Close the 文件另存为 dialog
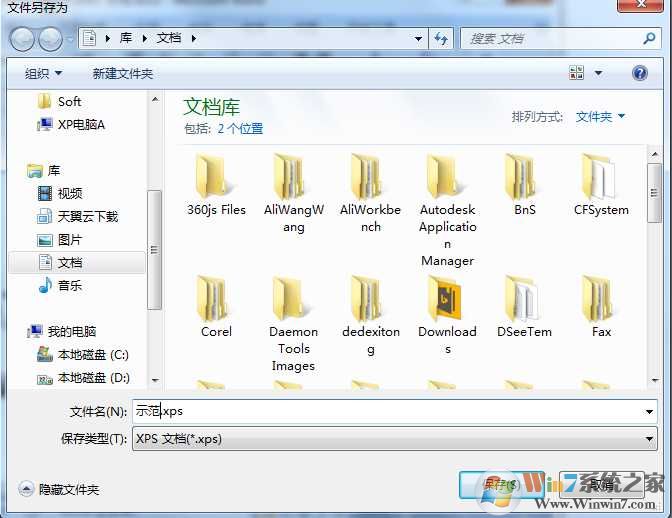The width and height of the screenshot is (672, 518). [x=640, y=4]
